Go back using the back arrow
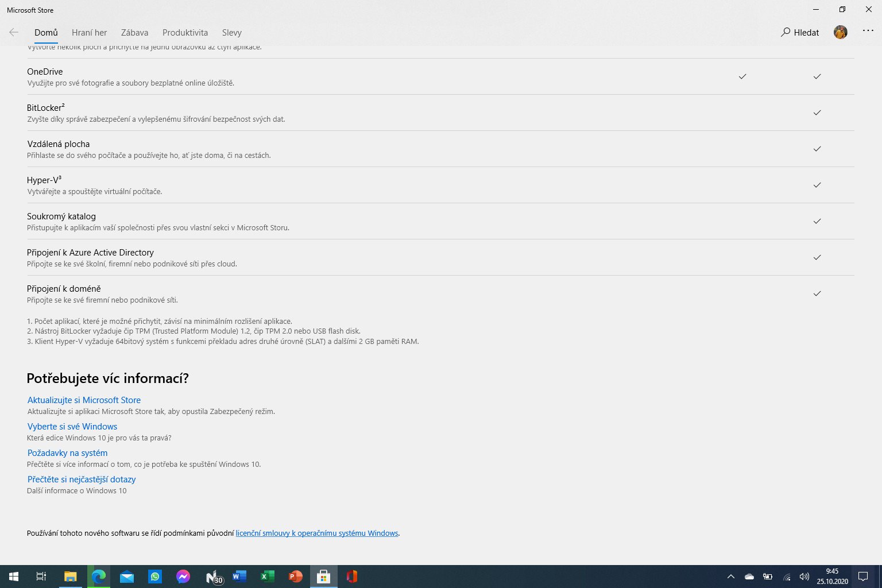Image resolution: width=882 pixels, height=588 pixels. 14,33
